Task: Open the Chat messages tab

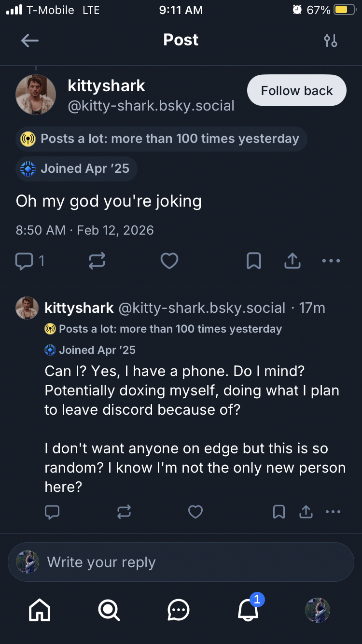Action: pyautogui.click(x=179, y=610)
